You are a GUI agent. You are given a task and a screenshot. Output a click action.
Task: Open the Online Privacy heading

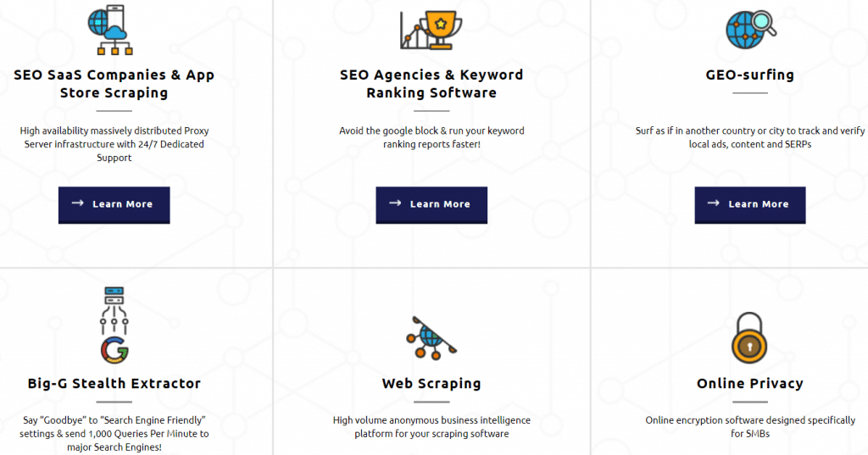[749, 384]
